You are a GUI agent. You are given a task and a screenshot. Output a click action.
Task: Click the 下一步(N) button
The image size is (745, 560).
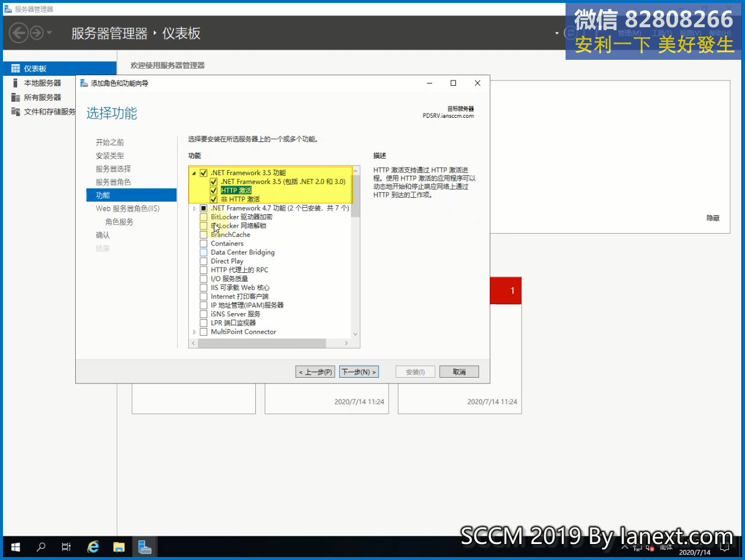pos(359,372)
